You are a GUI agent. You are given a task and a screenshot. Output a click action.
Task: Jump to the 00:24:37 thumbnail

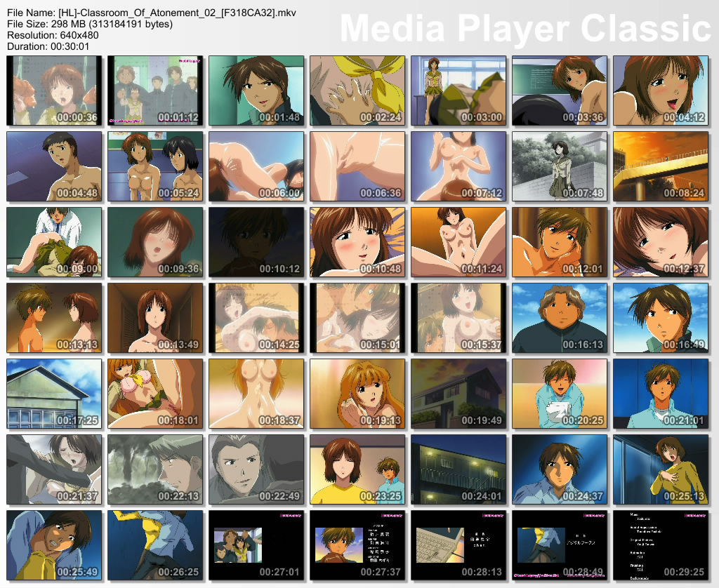pyautogui.click(x=560, y=469)
